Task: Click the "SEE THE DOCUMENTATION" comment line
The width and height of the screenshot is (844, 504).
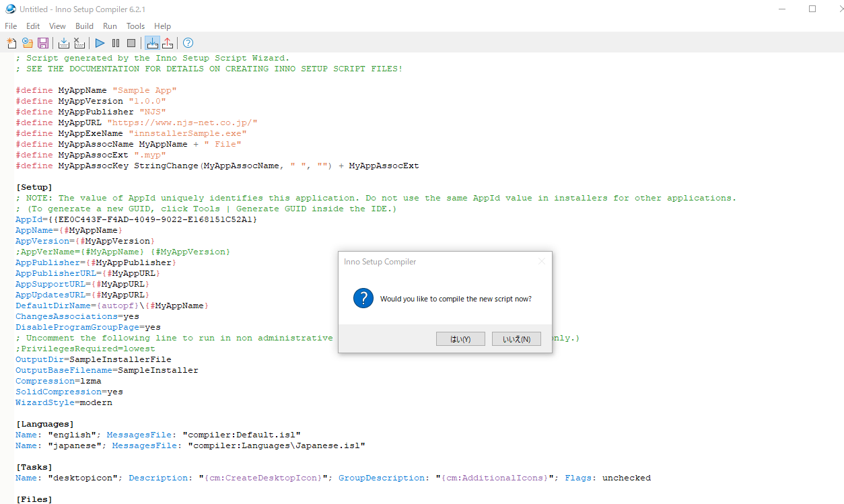Action: [209, 69]
